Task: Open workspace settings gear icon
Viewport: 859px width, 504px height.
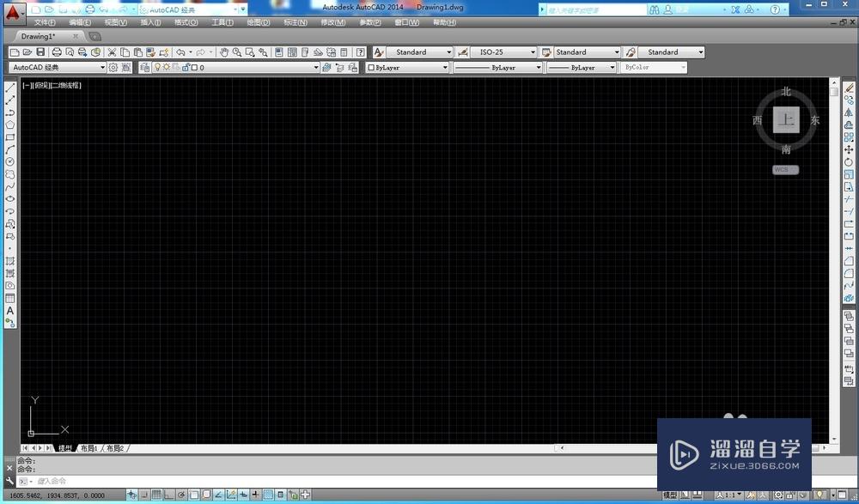Action: point(113,67)
